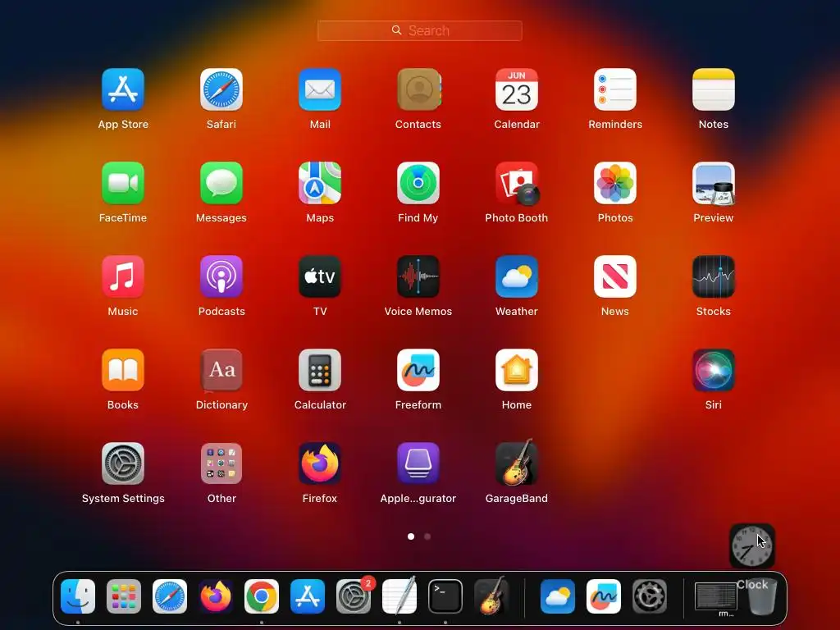Open the Books app
Screen dimensions: 840x630
123,370
